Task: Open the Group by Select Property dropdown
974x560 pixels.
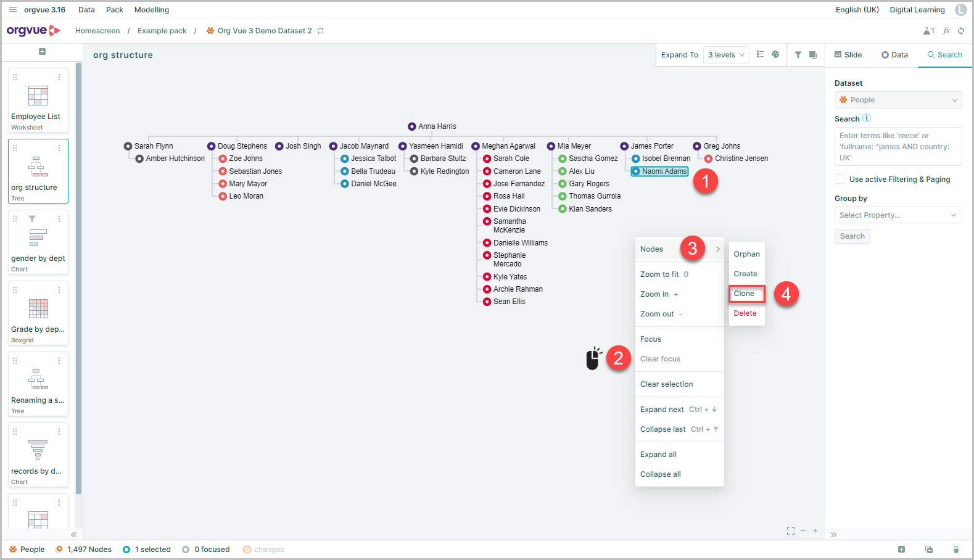Action: [x=898, y=215]
